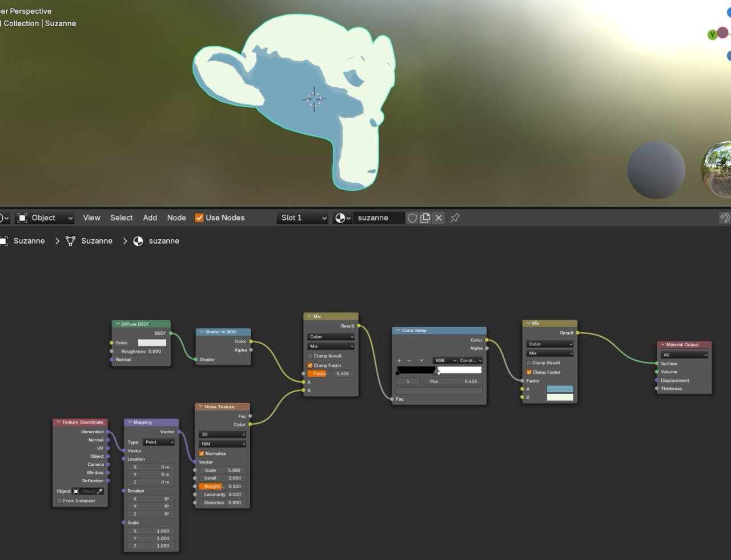
Task: Click the snap icon at header right
Action: coord(725,217)
